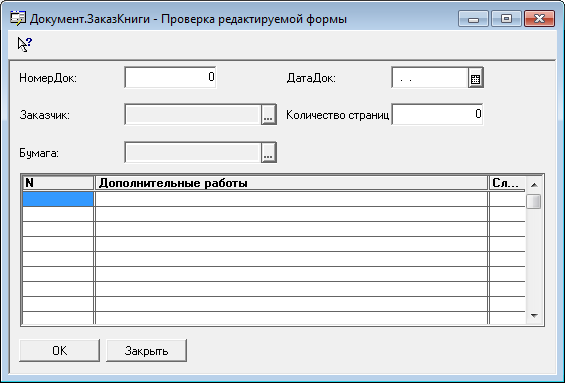Viewport: 565px width, 384px height.
Task: Click the table scrollbar down arrow
Action: click(x=534, y=316)
